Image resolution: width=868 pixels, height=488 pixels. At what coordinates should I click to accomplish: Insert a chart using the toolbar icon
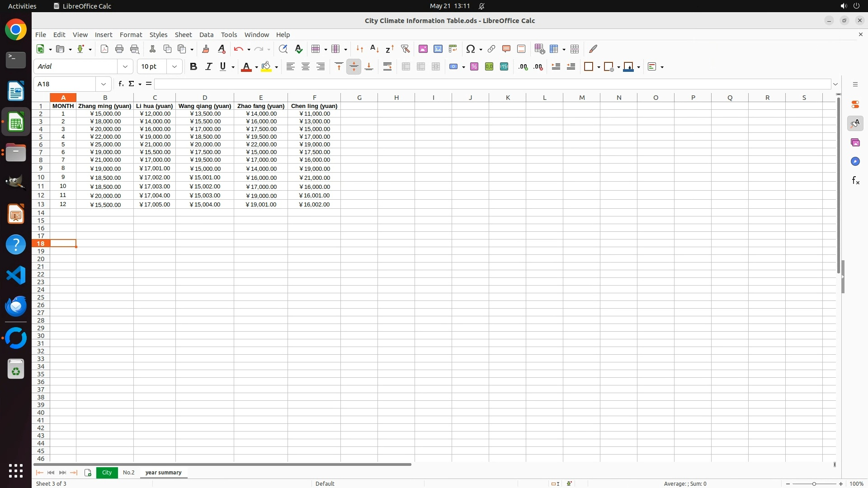click(438, 49)
